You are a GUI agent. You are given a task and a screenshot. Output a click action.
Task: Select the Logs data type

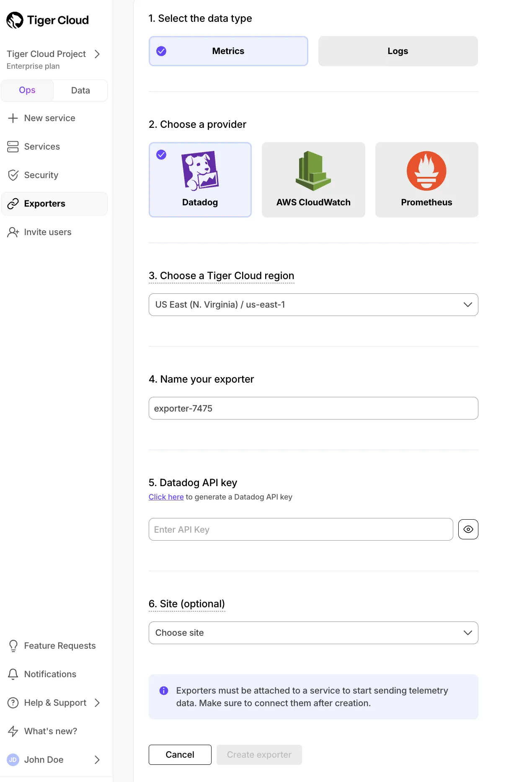[x=398, y=51]
